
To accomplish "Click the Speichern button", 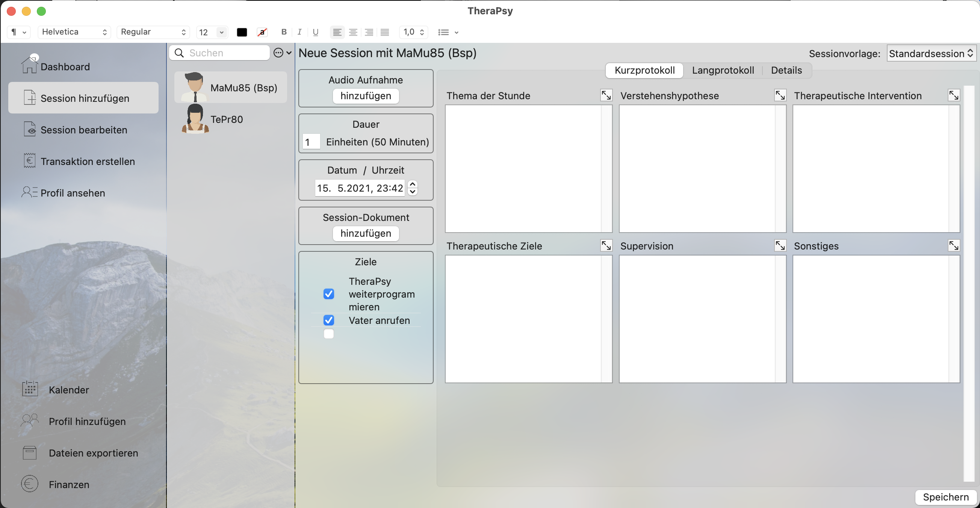I will point(945,497).
